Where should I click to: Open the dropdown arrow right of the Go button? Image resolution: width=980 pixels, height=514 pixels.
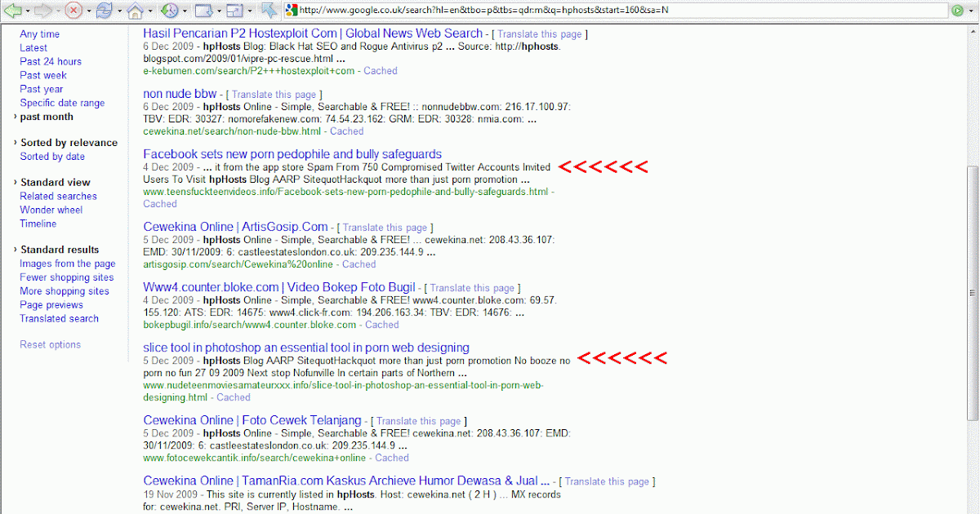[x=971, y=11]
